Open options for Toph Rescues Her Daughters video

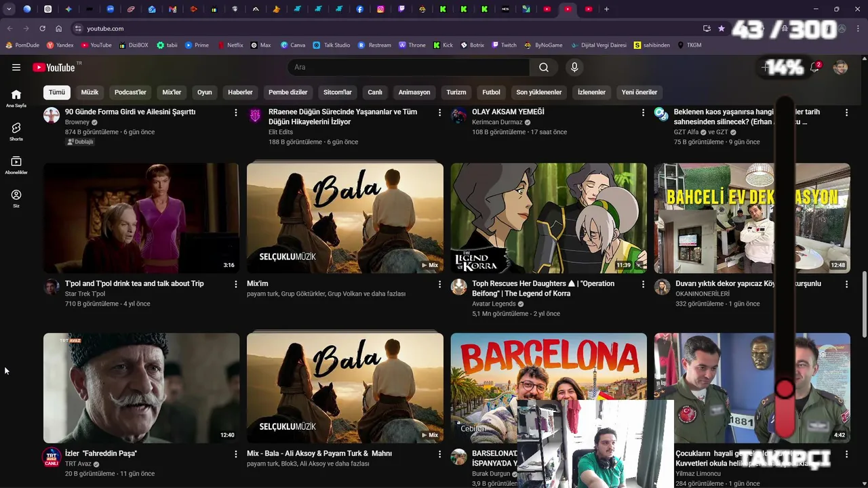[x=643, y=284]
